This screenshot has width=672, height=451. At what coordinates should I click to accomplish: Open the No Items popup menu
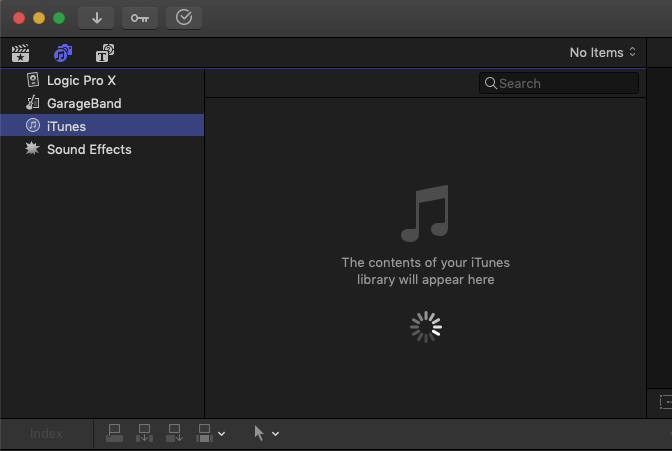pyautogui.click(x=603, y=52)
